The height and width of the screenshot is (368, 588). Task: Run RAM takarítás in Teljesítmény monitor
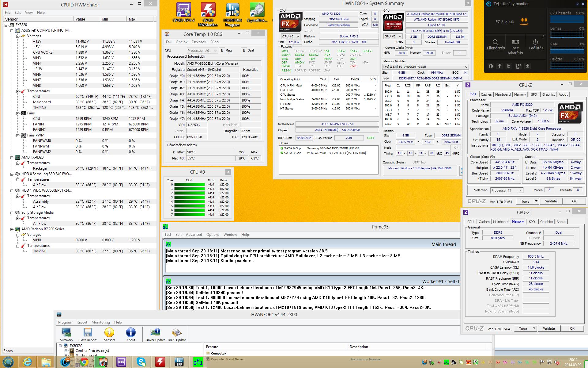point(515,47)
